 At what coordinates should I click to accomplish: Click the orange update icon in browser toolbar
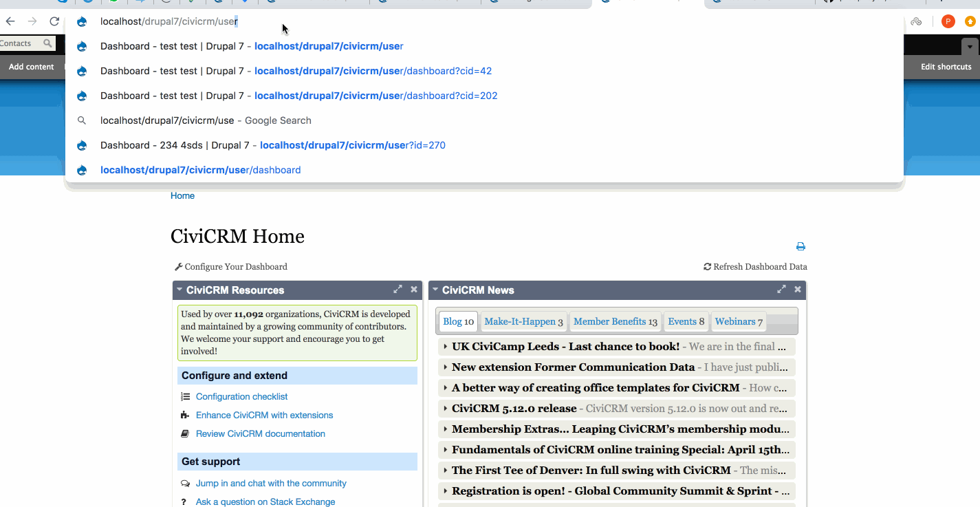coord(970,22)
